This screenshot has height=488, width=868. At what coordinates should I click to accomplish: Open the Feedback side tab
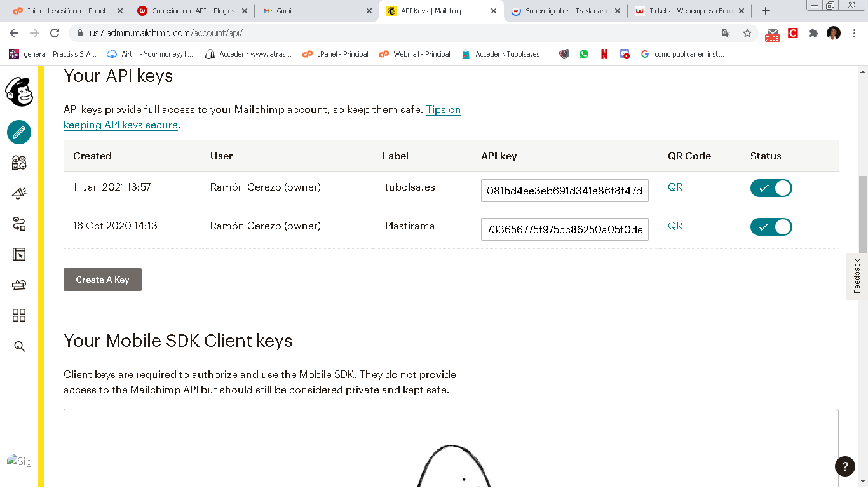(x=857, y=276)
